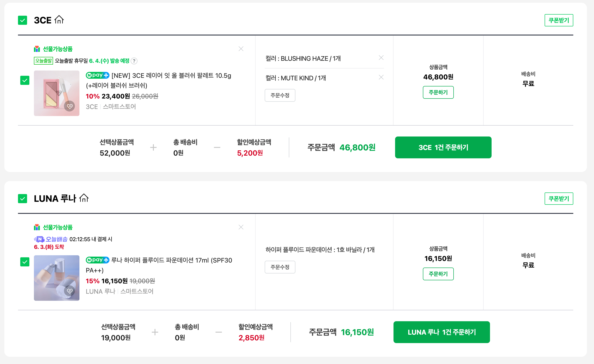
Task: Uncheck the 3CE store checkbox
Action: (23, 20)
